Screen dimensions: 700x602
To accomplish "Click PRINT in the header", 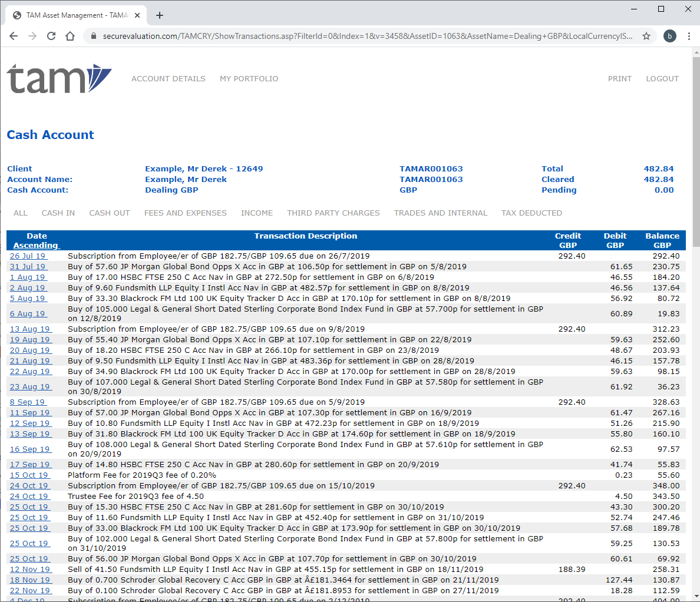I will 620,78.
